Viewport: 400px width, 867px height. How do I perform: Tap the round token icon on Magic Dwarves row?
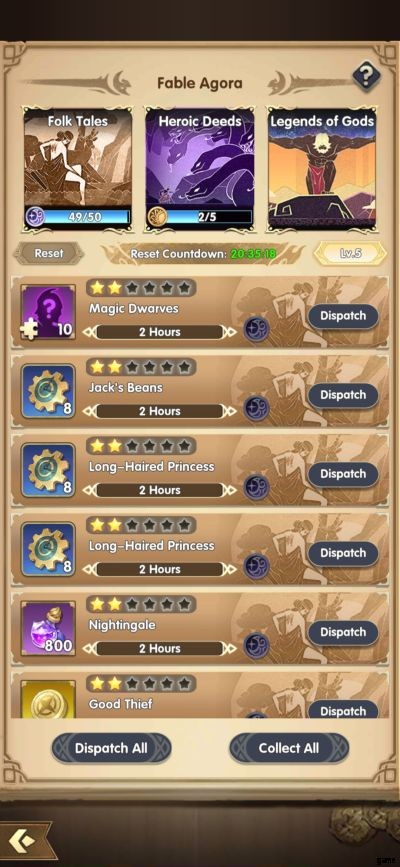coord(257,330)
